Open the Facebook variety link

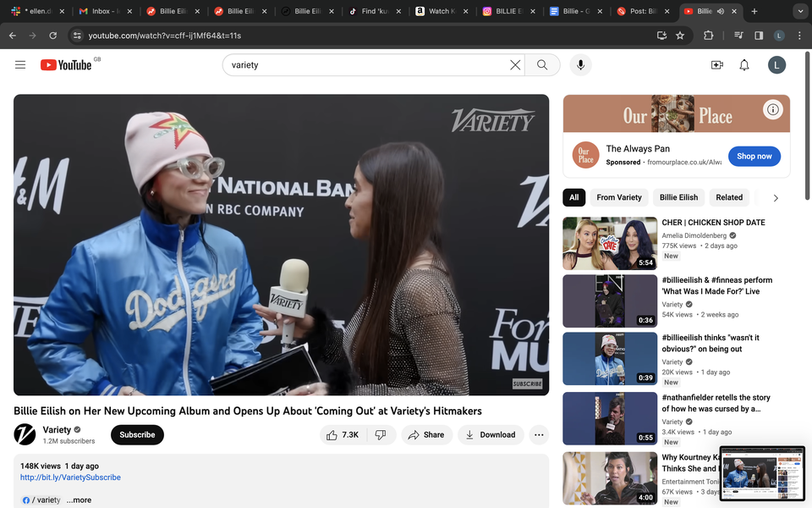[41, 500]
